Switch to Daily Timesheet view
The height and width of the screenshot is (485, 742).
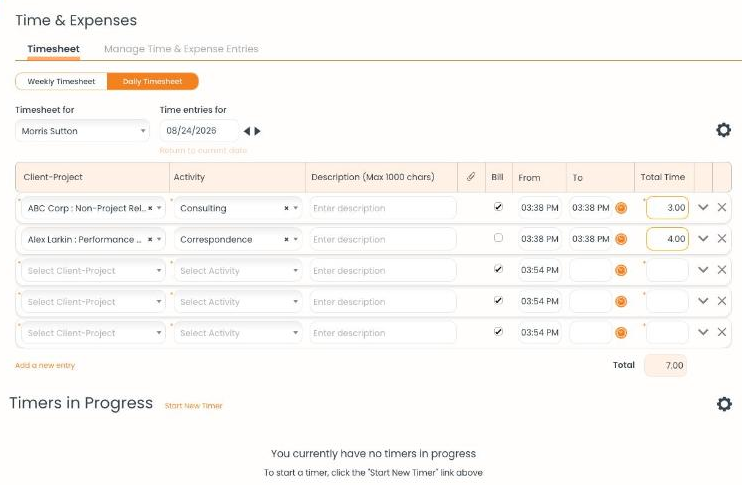click(x=152, y=81)
